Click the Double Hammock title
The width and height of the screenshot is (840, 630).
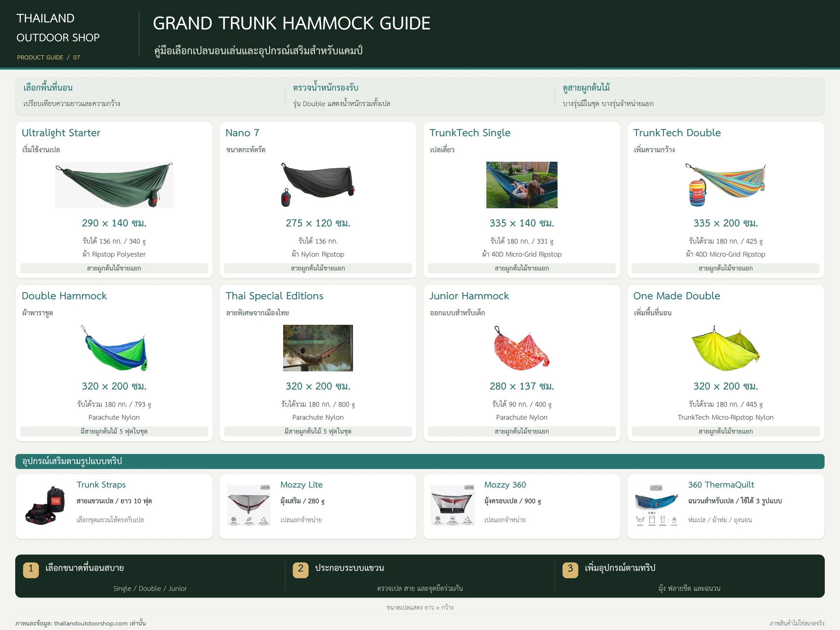pos(64,296)
